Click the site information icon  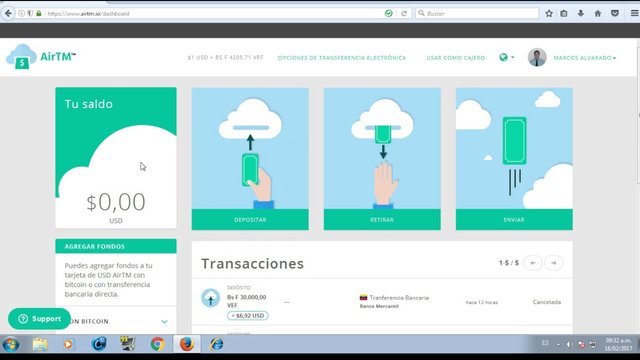[x=21, y=13]
